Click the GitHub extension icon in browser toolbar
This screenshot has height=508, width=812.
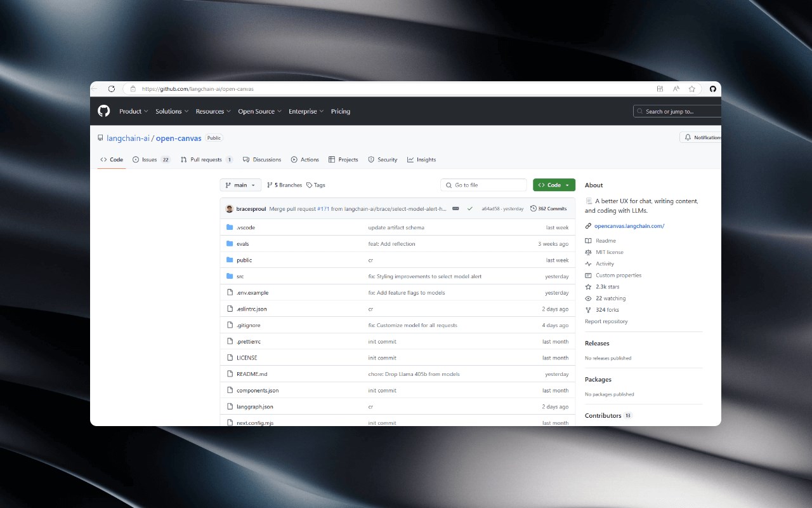tap(712, 89)
